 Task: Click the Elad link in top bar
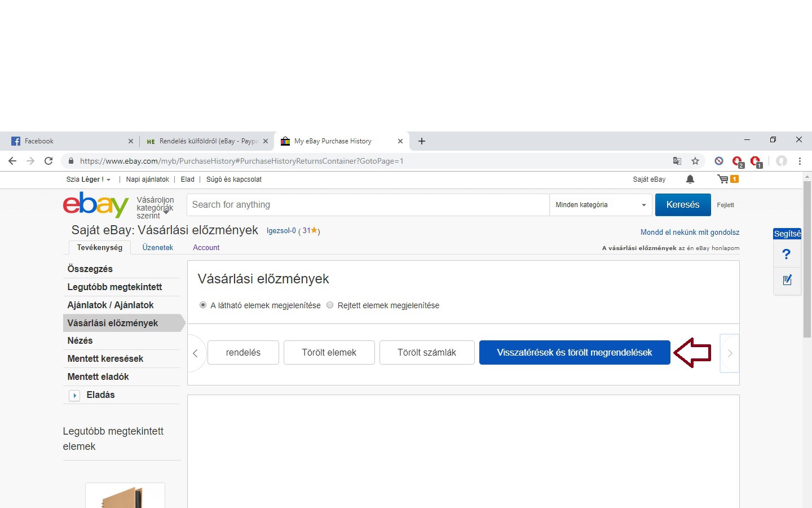[x=188, y=179]
